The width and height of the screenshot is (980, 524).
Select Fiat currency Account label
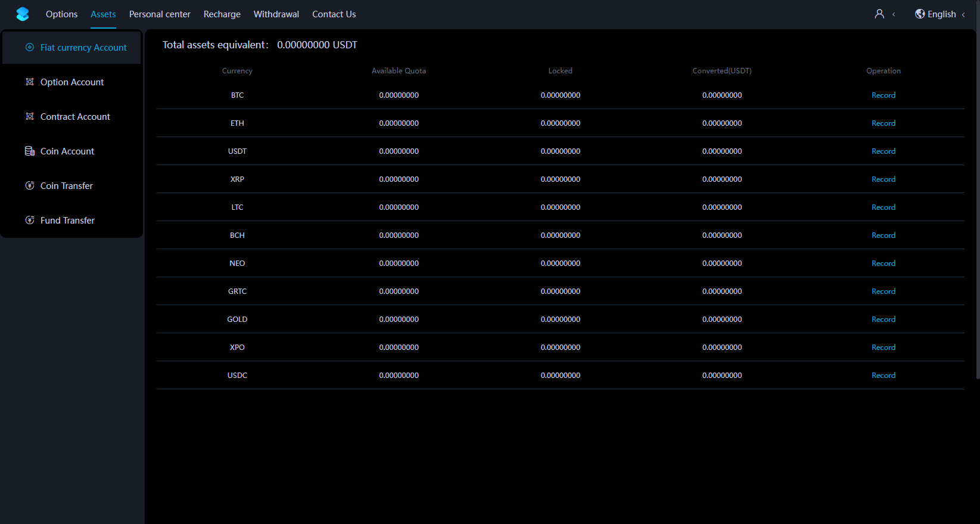coord(83,48)
